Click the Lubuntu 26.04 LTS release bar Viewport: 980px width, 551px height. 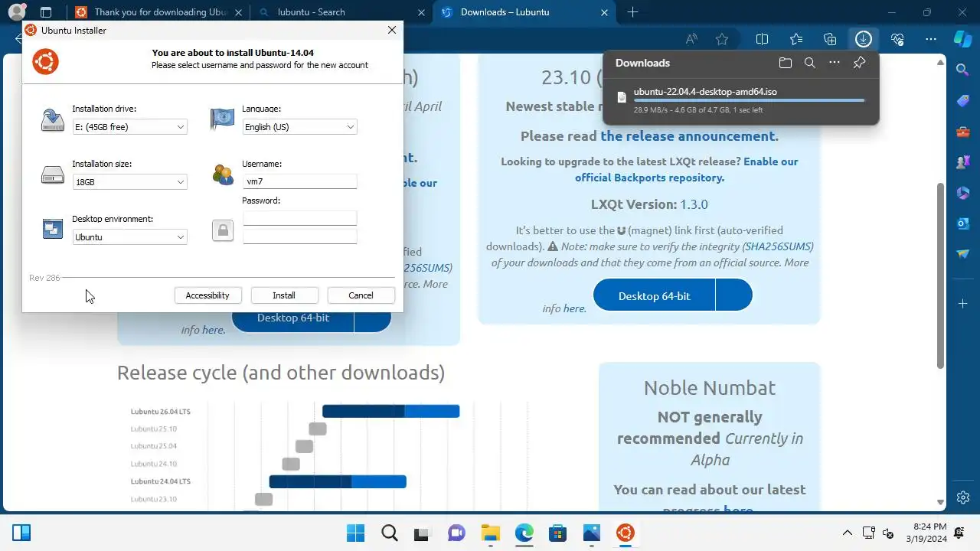(390, 412)
